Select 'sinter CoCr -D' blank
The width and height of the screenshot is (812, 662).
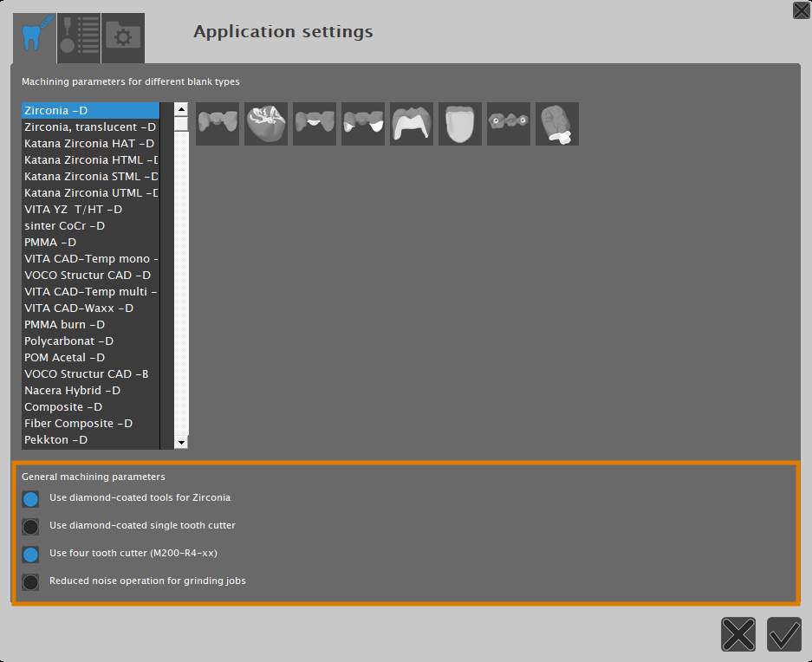pyautogui.click(x=91, y=226)
